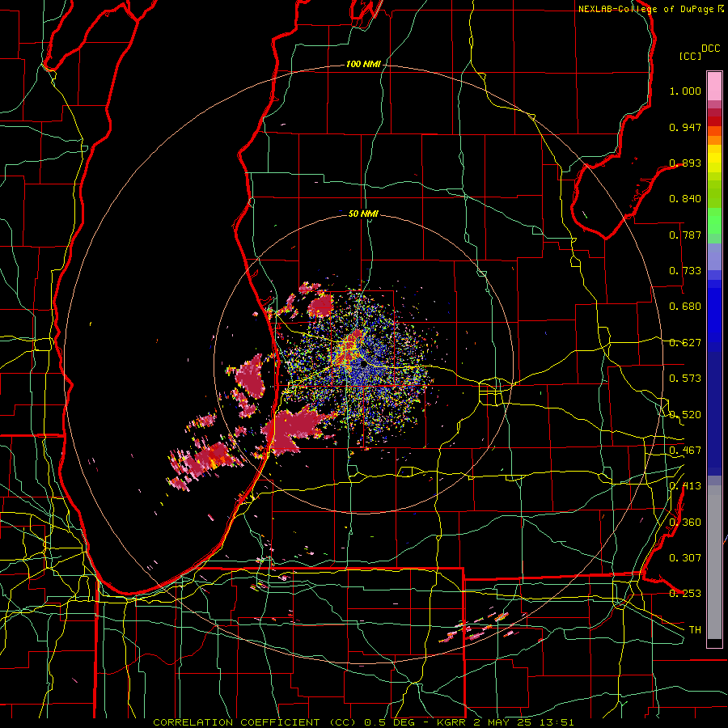Click the 1.000 color scale value
The width and height of the screenshot is (728, 728).
click(x=685, y=91)
